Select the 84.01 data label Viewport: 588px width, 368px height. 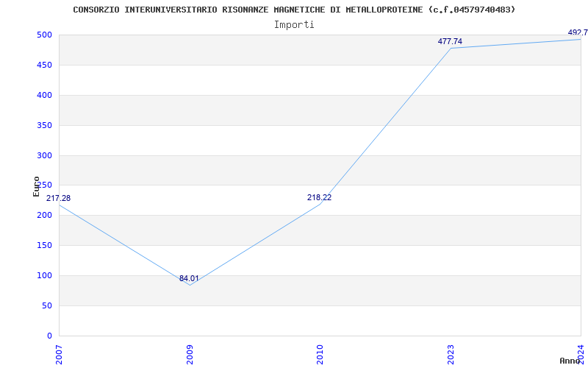[x=189, y=279]
